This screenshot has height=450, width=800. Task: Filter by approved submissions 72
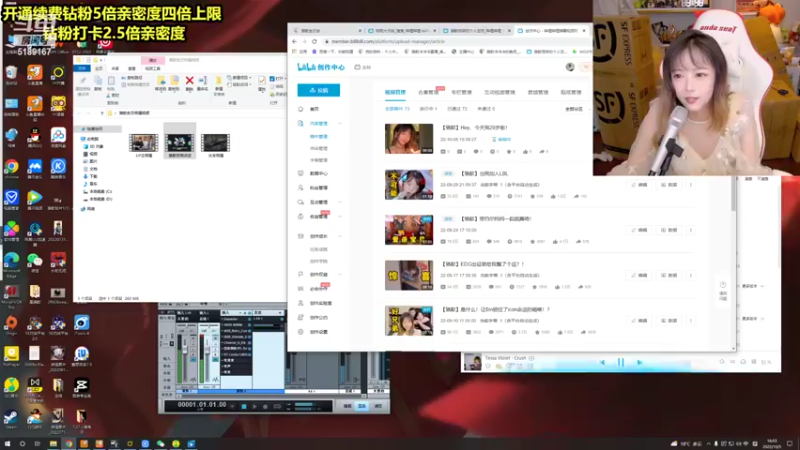(x=457, y=109)
